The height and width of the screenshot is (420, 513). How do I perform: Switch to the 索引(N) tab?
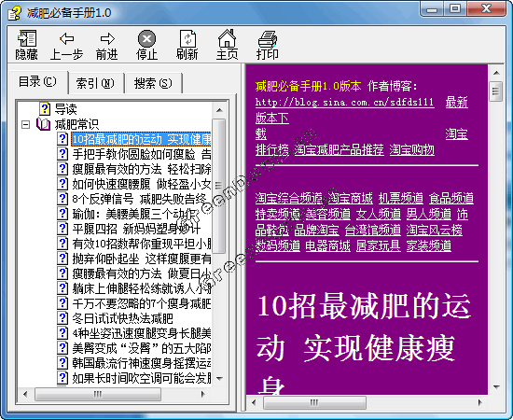(95, 83)
